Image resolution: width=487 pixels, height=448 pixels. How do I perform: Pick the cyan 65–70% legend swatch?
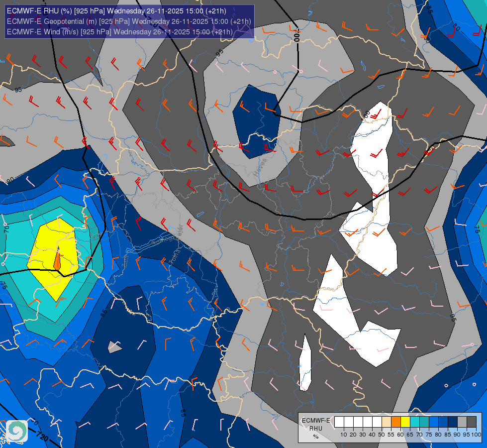[415, 422]
